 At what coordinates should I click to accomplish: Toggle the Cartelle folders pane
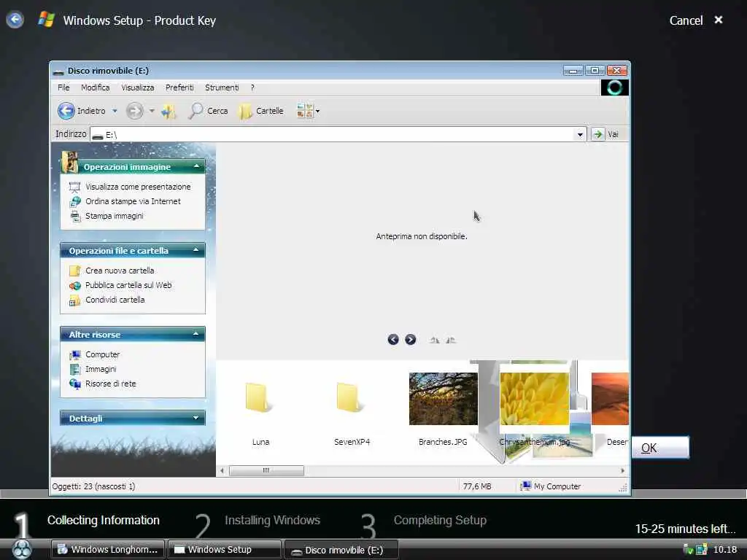(261, 111)
